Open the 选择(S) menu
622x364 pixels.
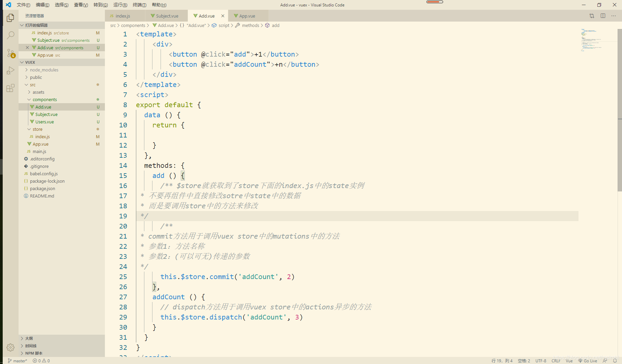62,5
